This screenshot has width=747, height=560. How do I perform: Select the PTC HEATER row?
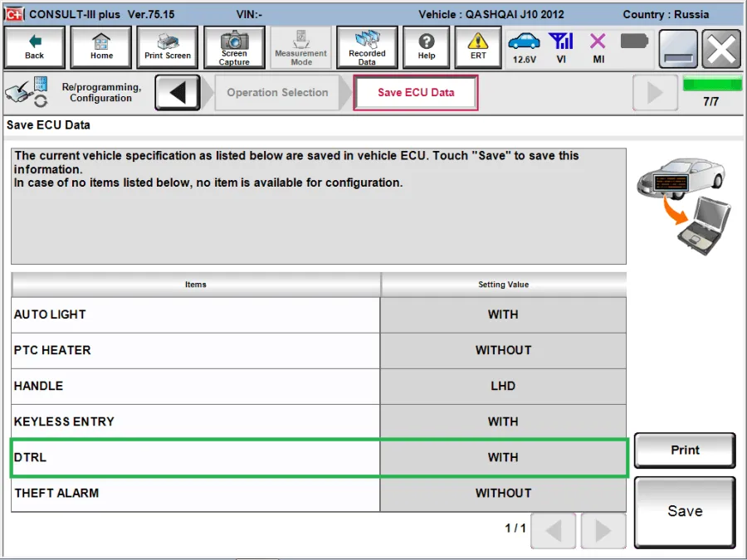pyautogui.click(x=319, y=350)
